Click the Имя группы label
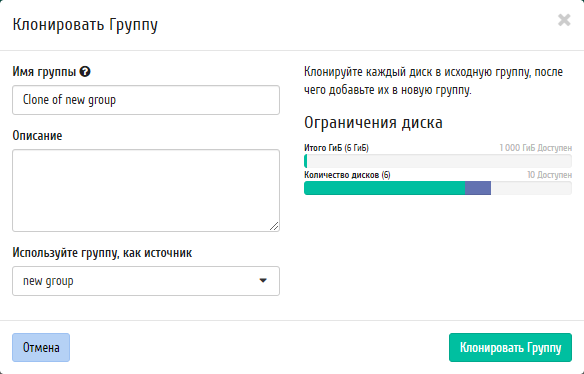The height and width of the screenshot is (374, 584). click(44, 71)
